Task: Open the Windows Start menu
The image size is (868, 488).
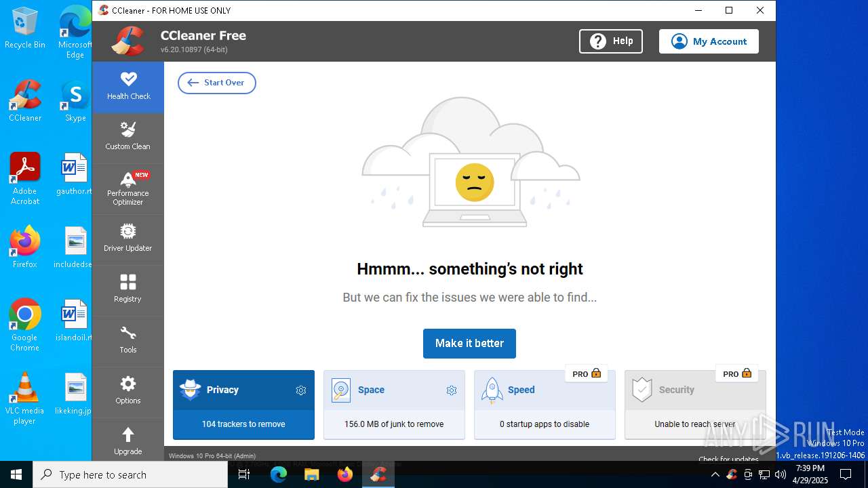Action: point(16,474)
